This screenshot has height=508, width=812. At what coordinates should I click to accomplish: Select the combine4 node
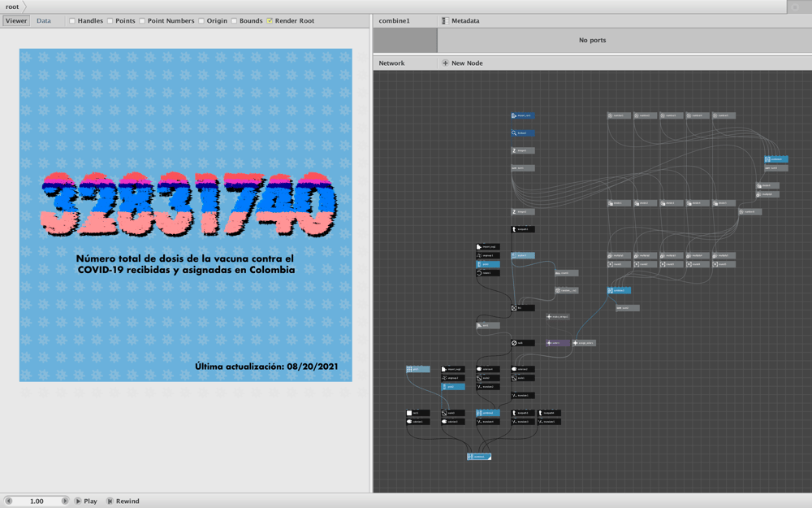point(776,159)
